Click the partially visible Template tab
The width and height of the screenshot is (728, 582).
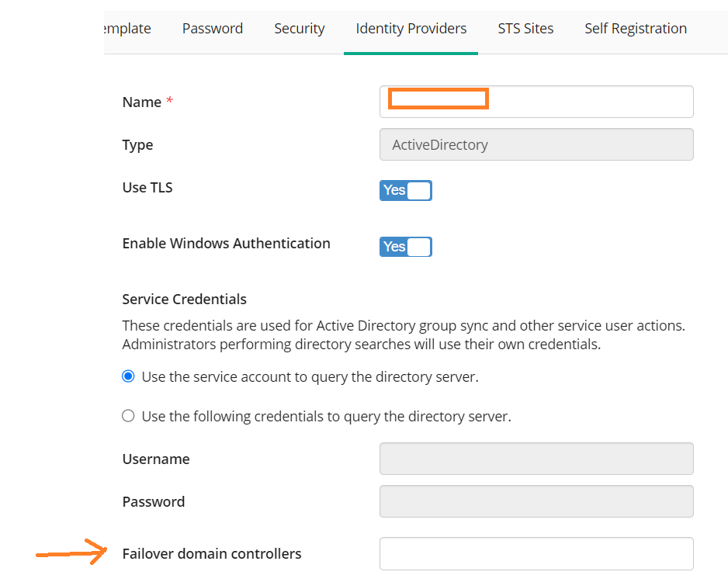[128, 29]
